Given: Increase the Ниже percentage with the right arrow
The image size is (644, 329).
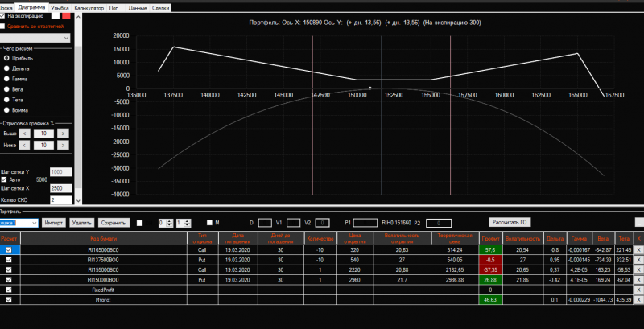Looking at the screenshot, I should 63,146.
